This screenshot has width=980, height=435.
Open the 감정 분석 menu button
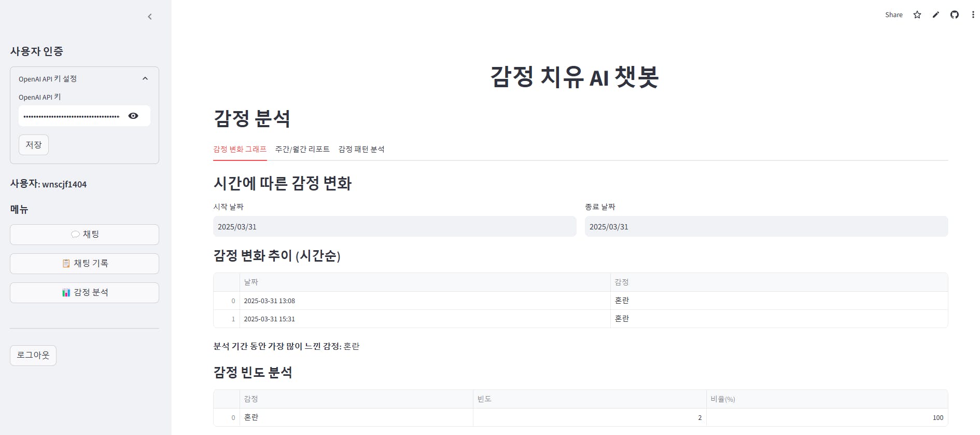point(85,293)
